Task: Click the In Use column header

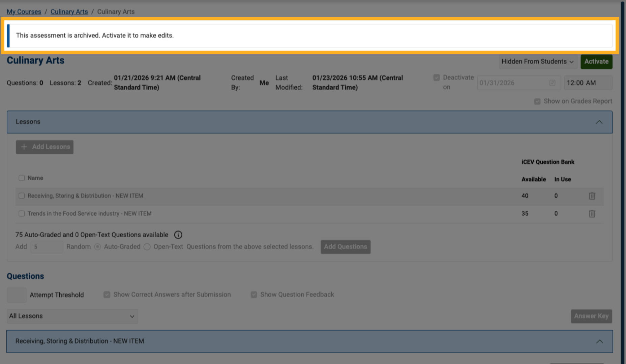Action: (563, 180)
